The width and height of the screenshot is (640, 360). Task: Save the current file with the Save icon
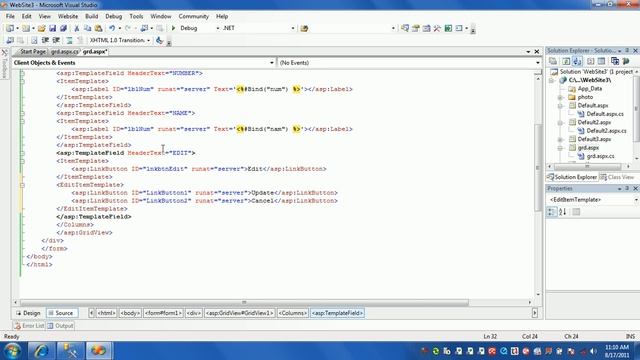point(52,28)
